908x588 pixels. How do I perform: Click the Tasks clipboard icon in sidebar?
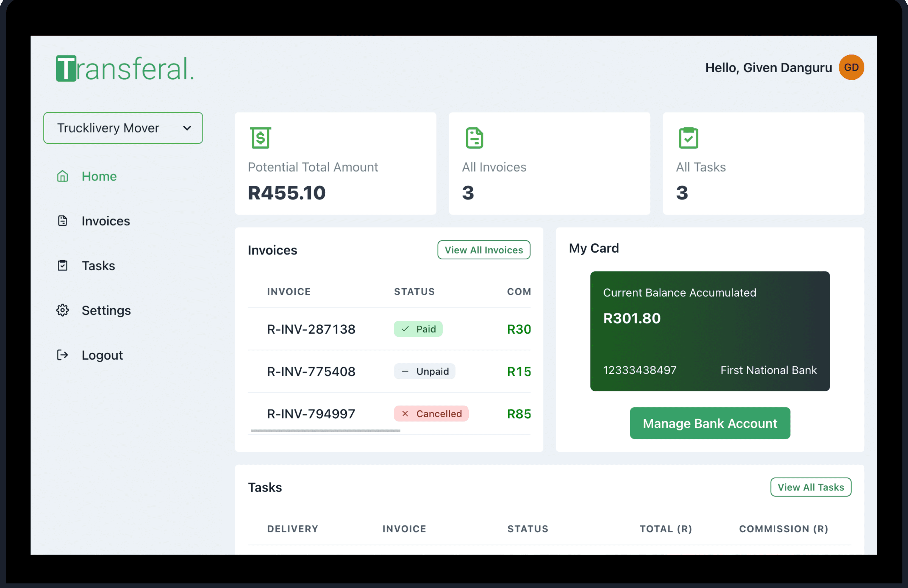pos(63,266)
